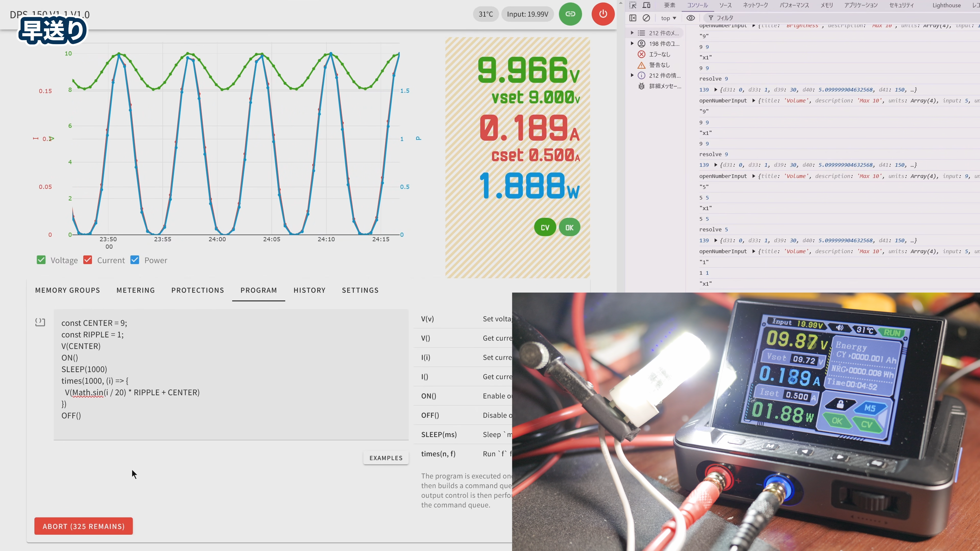This screenshot has width=980, height=551.
Task: Uncheck the Current checkbox
Action: coord(88,260)
